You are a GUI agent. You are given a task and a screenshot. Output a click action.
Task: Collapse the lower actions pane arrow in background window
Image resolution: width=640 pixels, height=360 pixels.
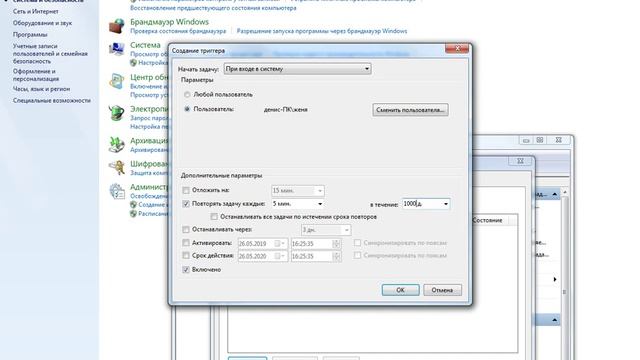point(554,320)
